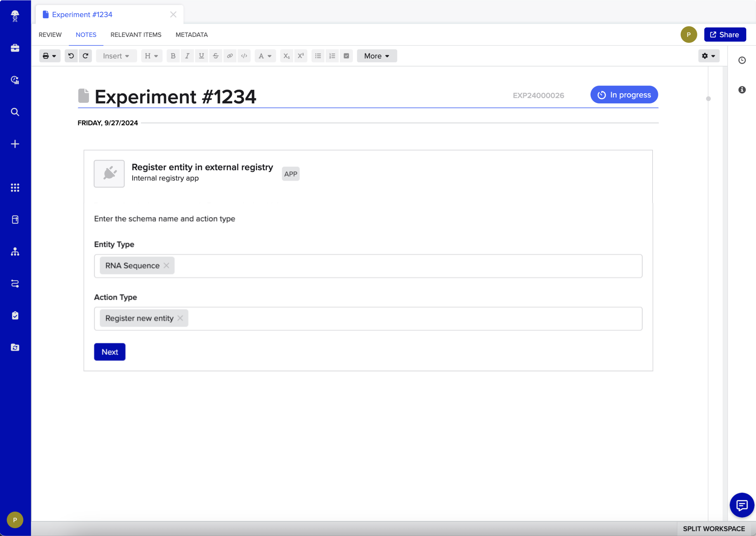Switch to the NOTES tab

pos(86,35)
